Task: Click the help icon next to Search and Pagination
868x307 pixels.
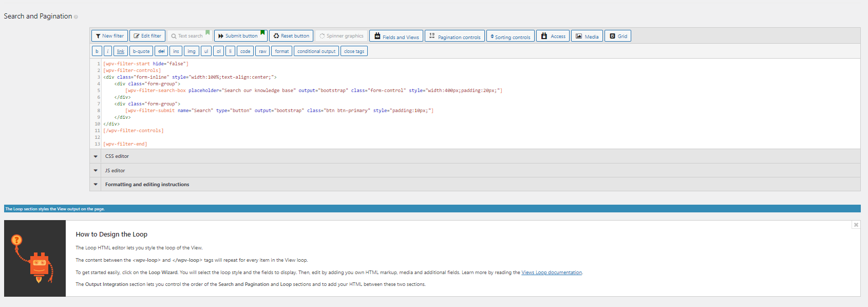Action: point(76,17)
